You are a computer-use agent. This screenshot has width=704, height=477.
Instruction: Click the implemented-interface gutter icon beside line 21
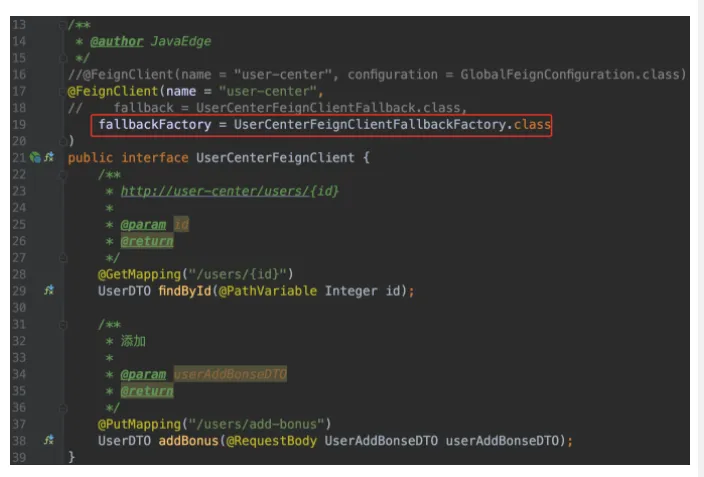coord(49,157)
